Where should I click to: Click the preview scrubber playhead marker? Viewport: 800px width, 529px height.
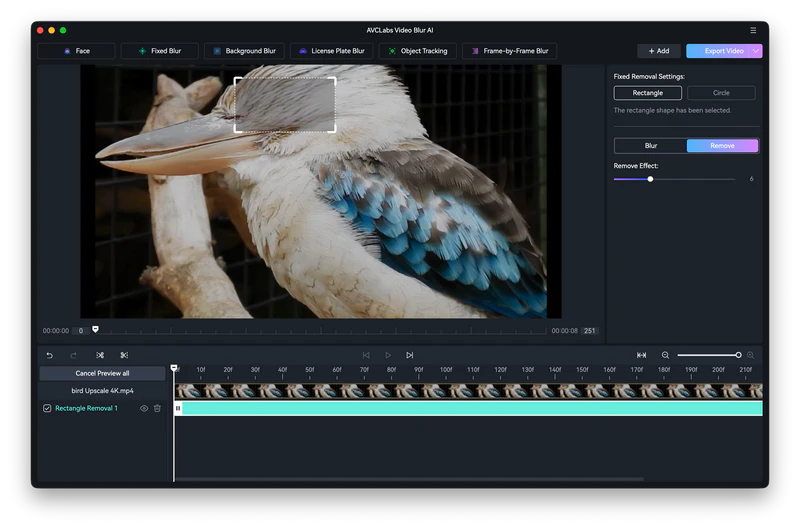pos(95,330)
